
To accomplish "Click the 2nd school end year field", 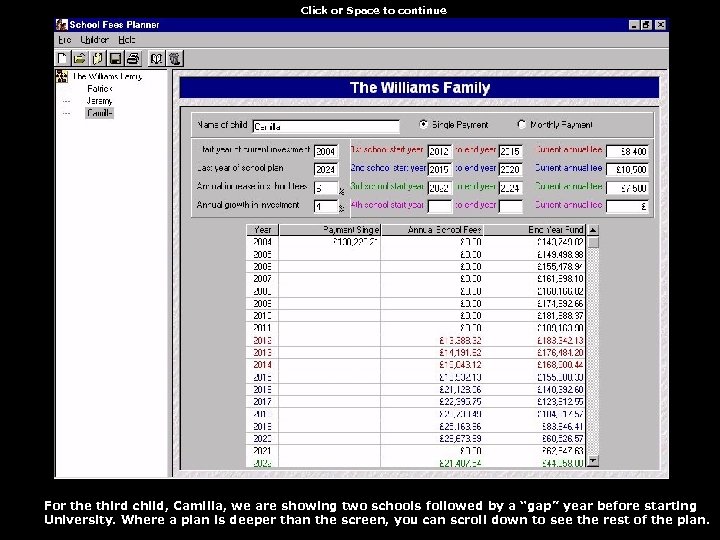I will point(510,169).
